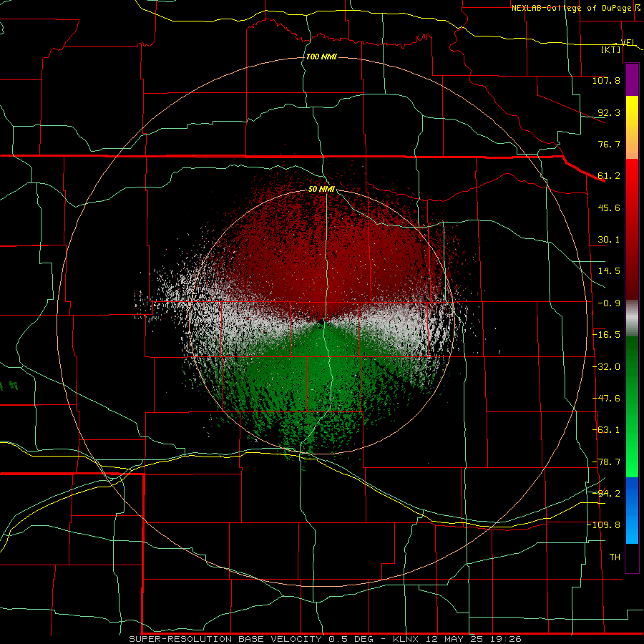Click the -16.5 scale value
Viewport: 644px width, 644px height.
pyautogui.click(x=606, y=335)
